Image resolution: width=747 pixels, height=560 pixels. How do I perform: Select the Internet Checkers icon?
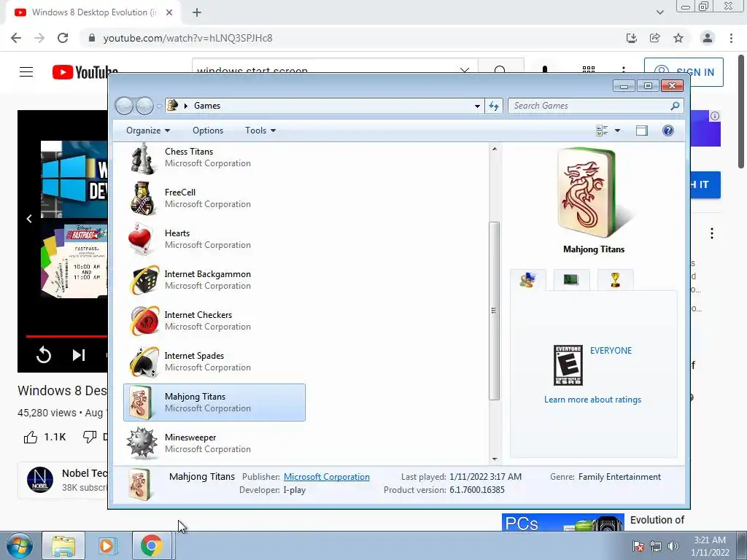(144, 321)
